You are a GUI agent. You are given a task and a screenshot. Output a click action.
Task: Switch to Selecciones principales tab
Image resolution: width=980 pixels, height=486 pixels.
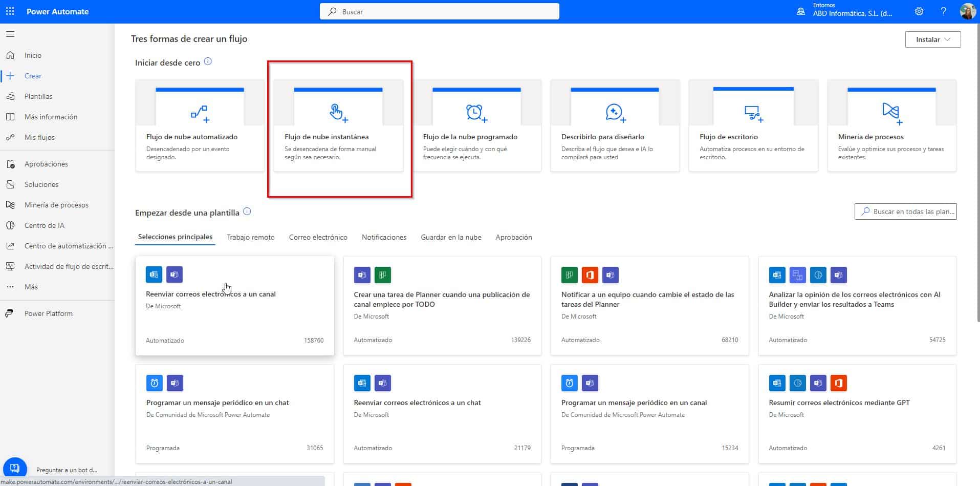tap(175, 237)
